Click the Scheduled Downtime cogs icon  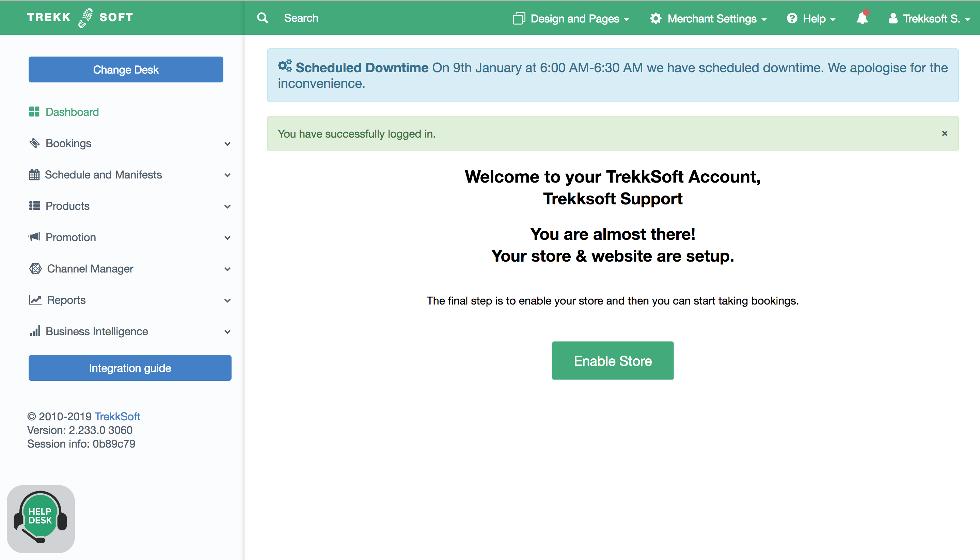click(285, 66)
